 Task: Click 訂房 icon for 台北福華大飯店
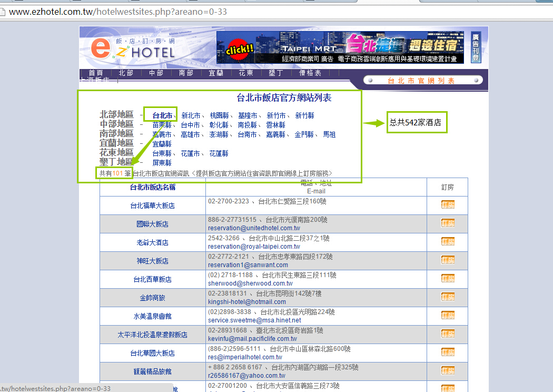point(448,204)
